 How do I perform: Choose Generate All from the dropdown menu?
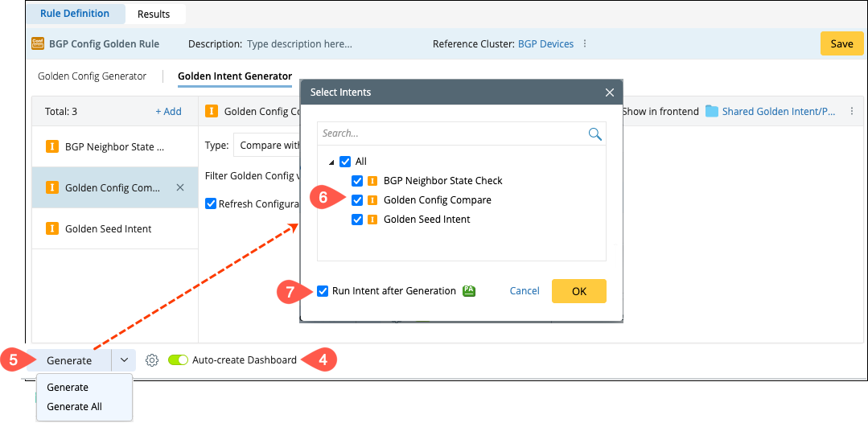pyautogui.click(x=74, y=407)
